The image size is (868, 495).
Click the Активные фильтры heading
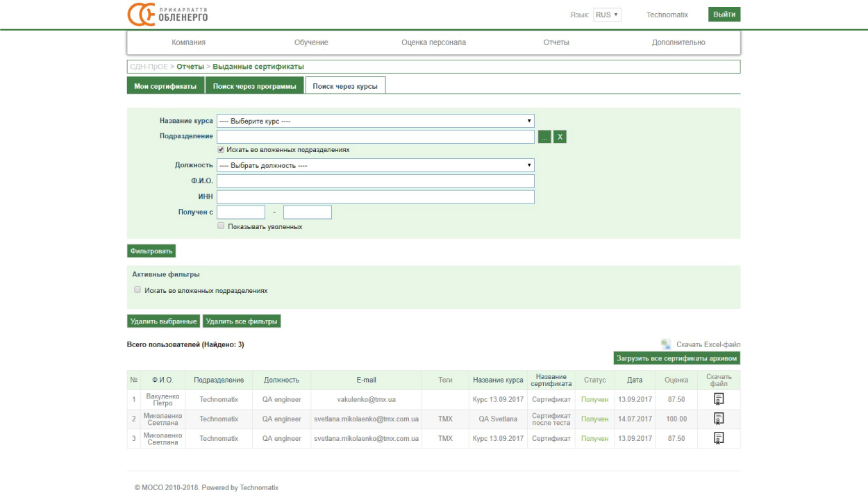click(166, 274)
